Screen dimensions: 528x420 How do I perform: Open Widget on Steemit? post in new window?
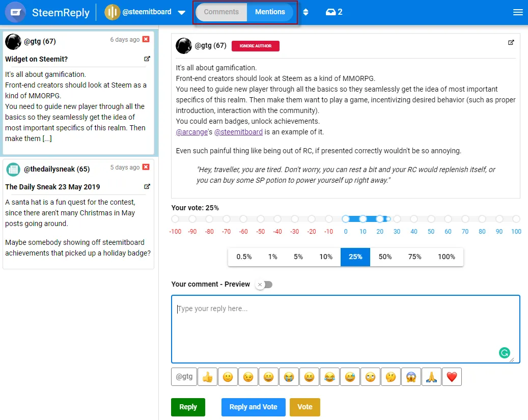(147, 59)
